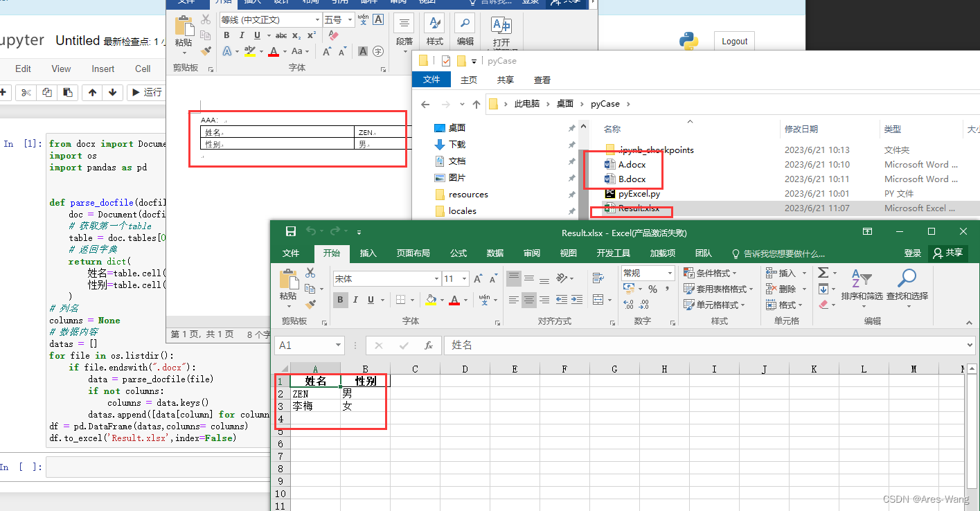The width and height of the screenshot is (980, 511).
Task: Select pyExcel.py in file explorer
Action: 639,194
